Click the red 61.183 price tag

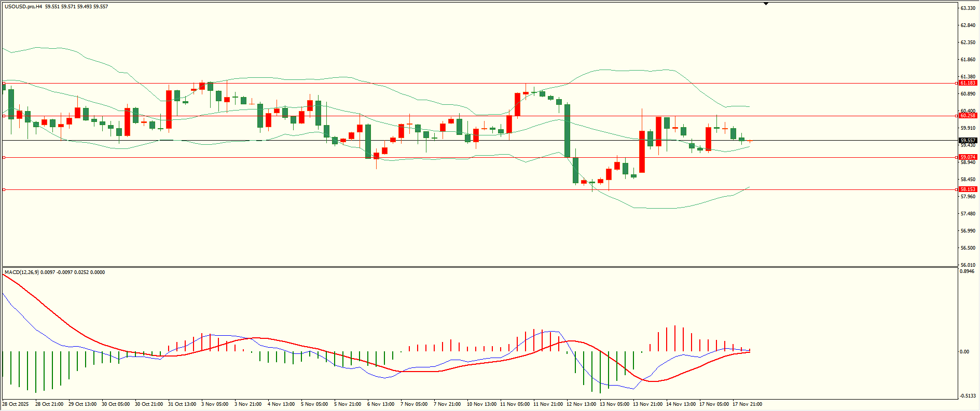968,83
